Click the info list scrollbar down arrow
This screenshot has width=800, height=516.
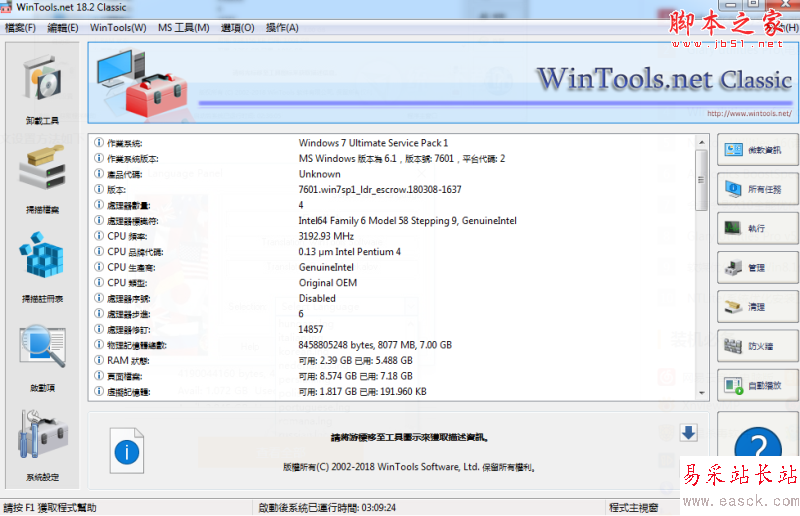(x=702, y=393)
